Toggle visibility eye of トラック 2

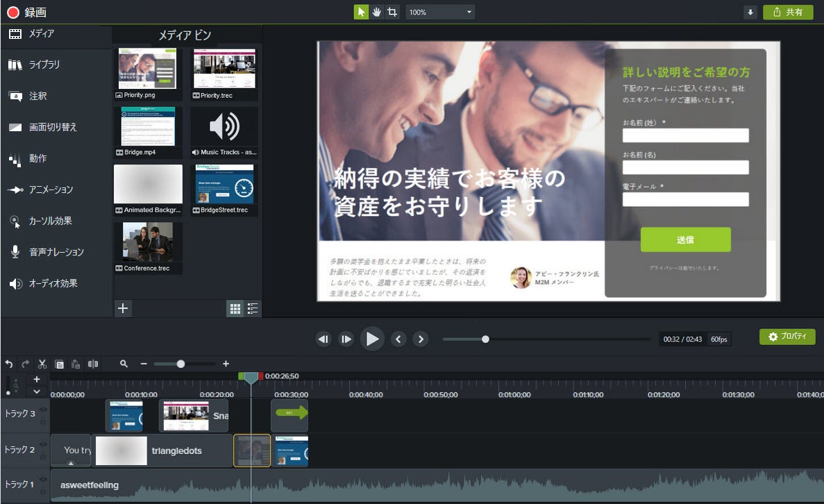(43, 444)
